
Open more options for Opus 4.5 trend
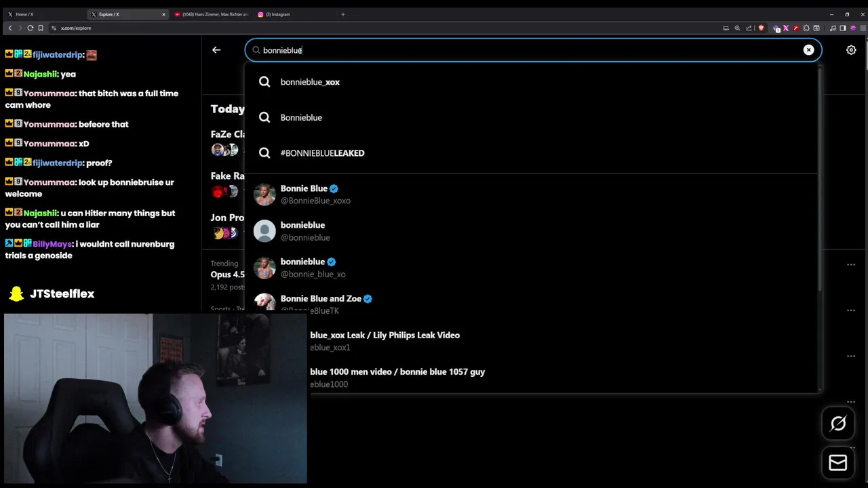click(851, 264)
